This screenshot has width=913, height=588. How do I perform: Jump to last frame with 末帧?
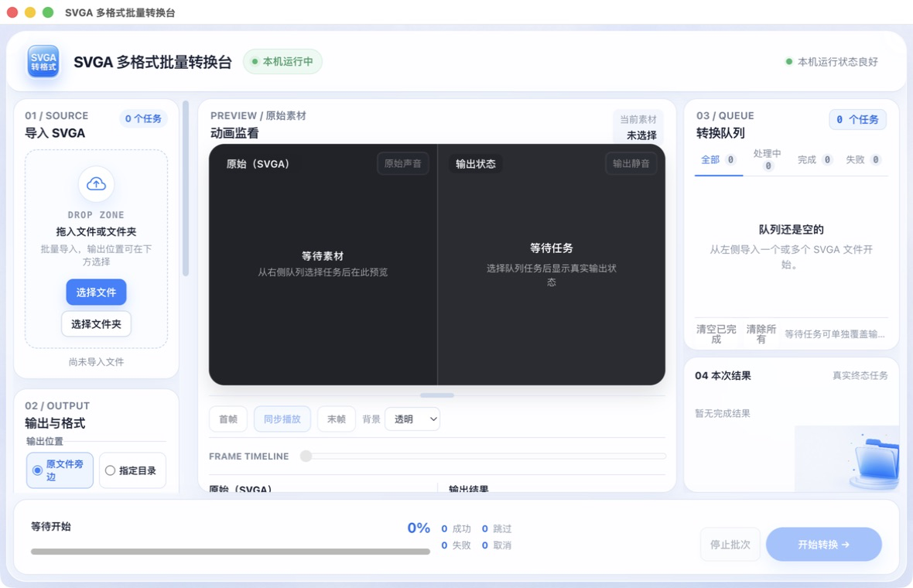coord(337,419)
